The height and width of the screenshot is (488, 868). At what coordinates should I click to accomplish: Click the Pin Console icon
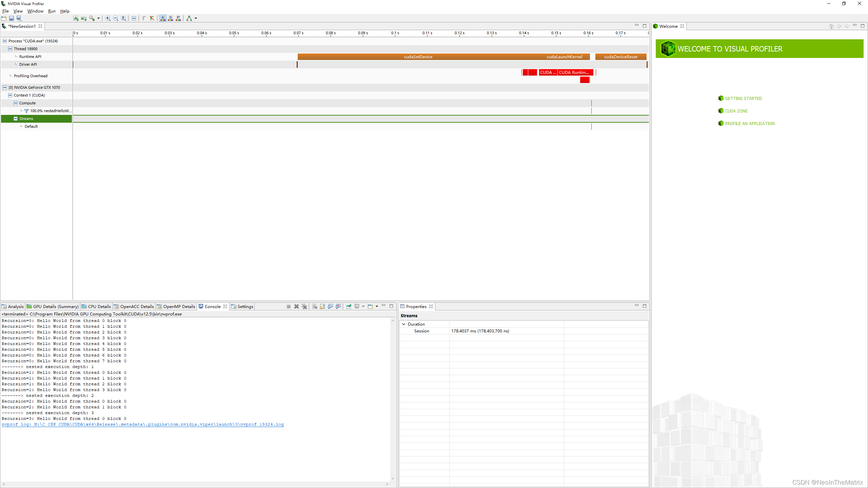pos(349,306)
